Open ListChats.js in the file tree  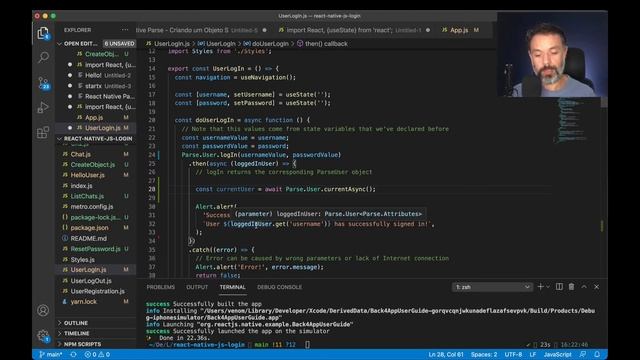click(x=96, y=196)
